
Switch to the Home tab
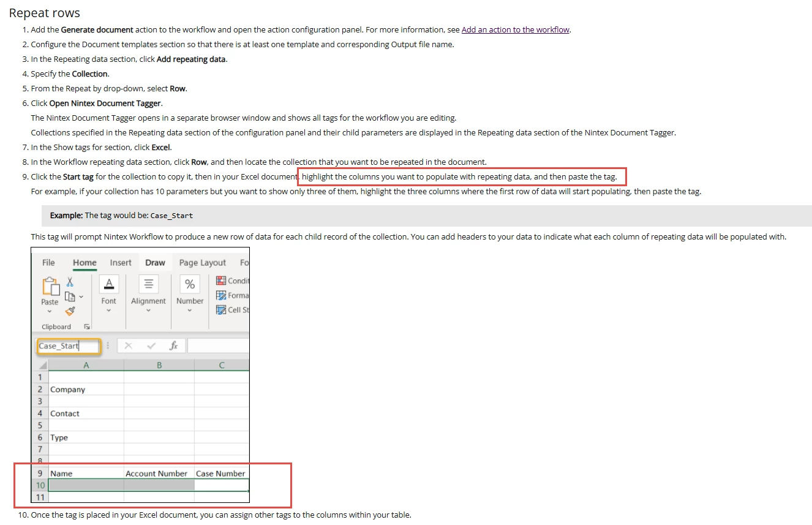[85, 263]
